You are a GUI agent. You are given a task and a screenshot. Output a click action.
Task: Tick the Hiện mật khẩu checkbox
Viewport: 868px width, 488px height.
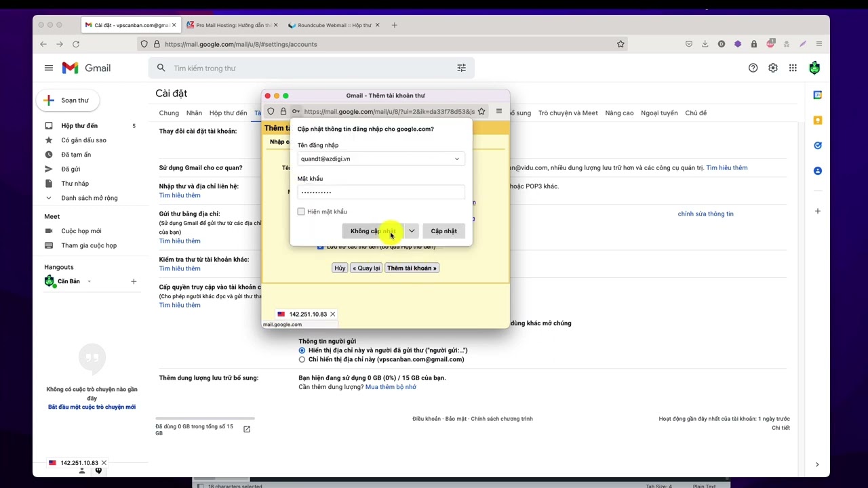(x=301, y=211)
